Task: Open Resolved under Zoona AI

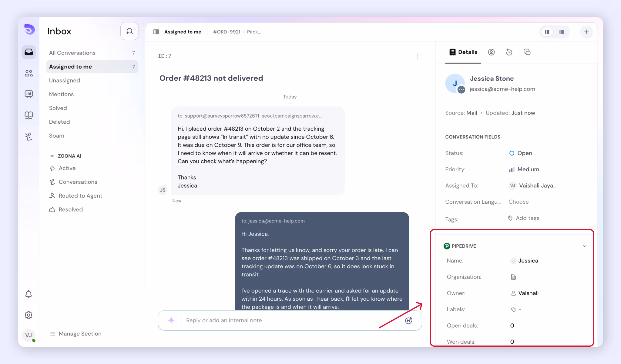Action: tap(92, 209)
